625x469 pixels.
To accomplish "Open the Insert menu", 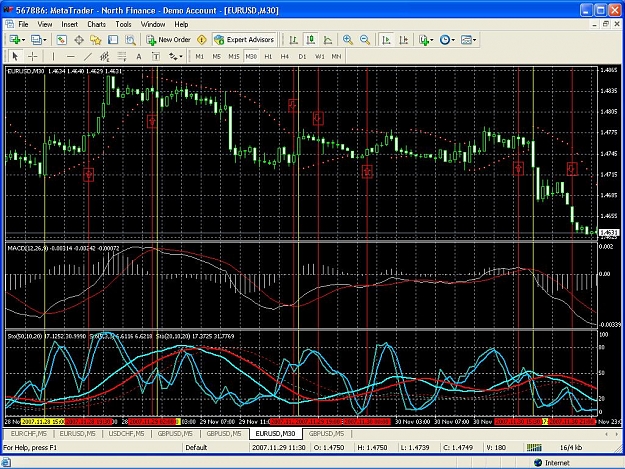I will pos(69,24).
